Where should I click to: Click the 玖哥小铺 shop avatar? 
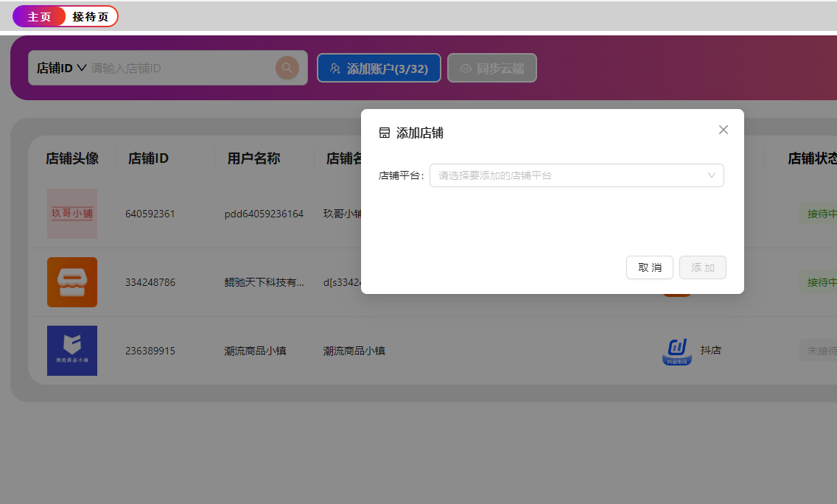click(x=72, y=214)
